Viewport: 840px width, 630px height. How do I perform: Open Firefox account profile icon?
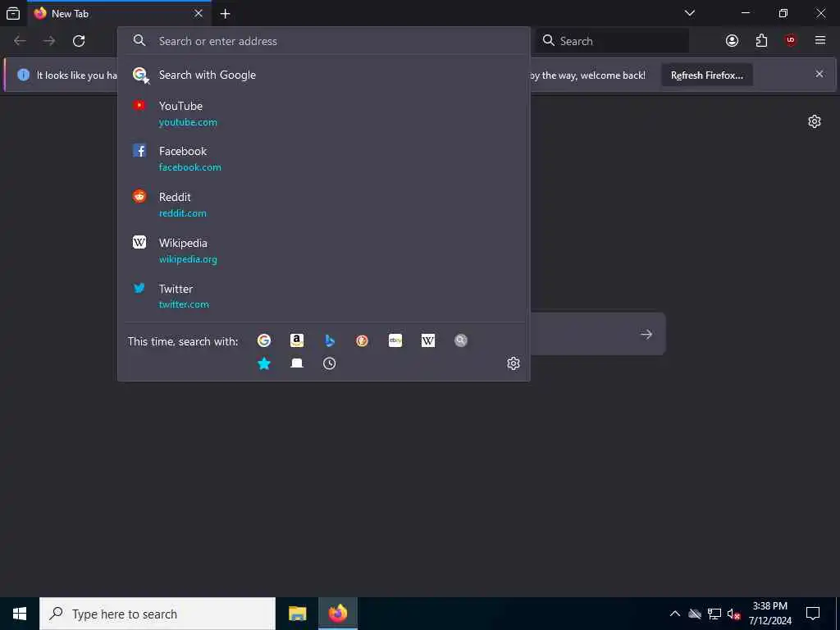click(732, 41)
